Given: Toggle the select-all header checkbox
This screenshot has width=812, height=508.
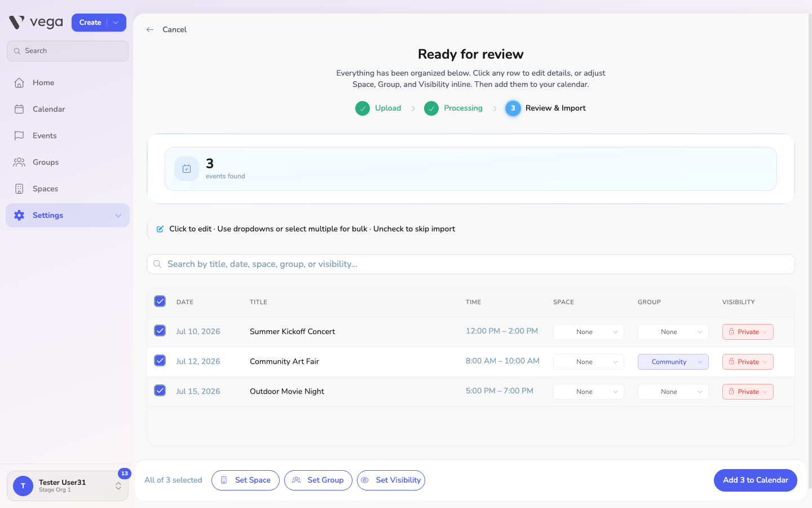Looking at the screenshot, I should point(160,301).
